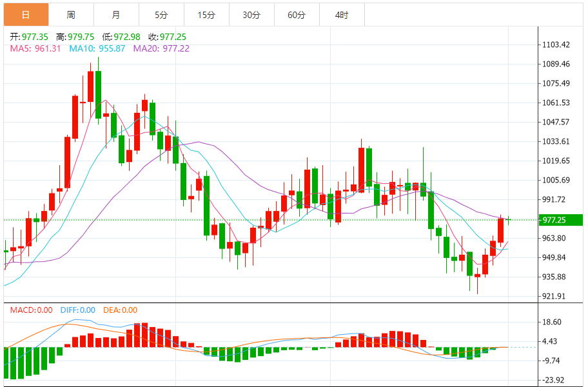Open the 60分 timeframe tab
Image resolution: width=588 pixels, height=387 pixels.
pos(297,15)
